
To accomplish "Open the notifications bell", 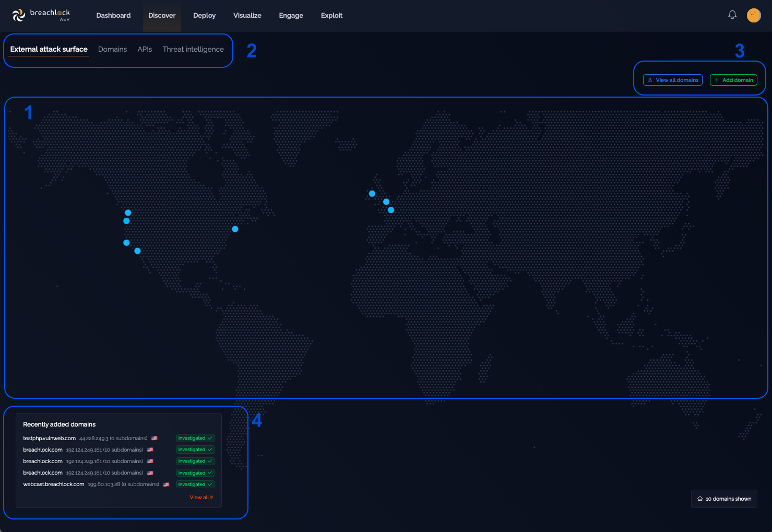I will 732,15.
